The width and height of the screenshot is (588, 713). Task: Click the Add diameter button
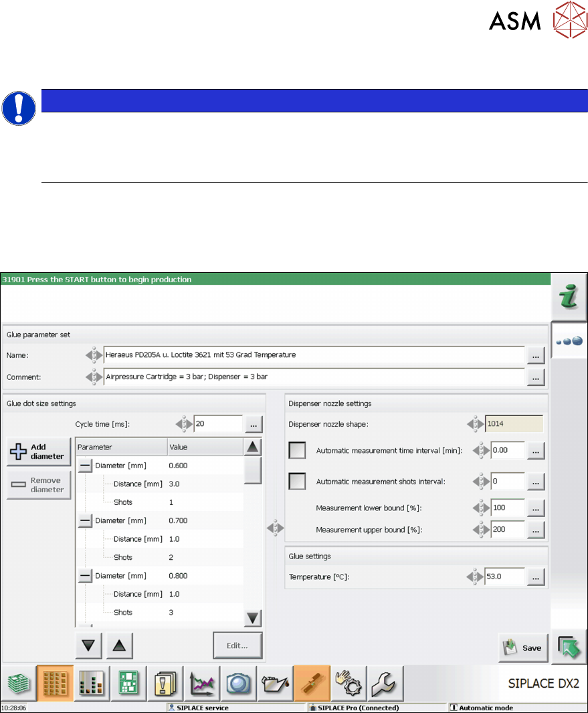click(39, 451)
